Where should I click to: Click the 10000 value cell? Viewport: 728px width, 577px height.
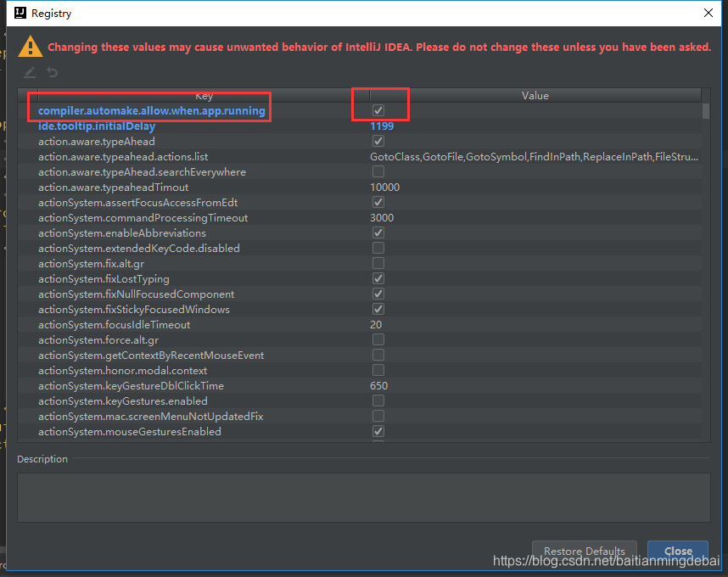coord(384,187)
